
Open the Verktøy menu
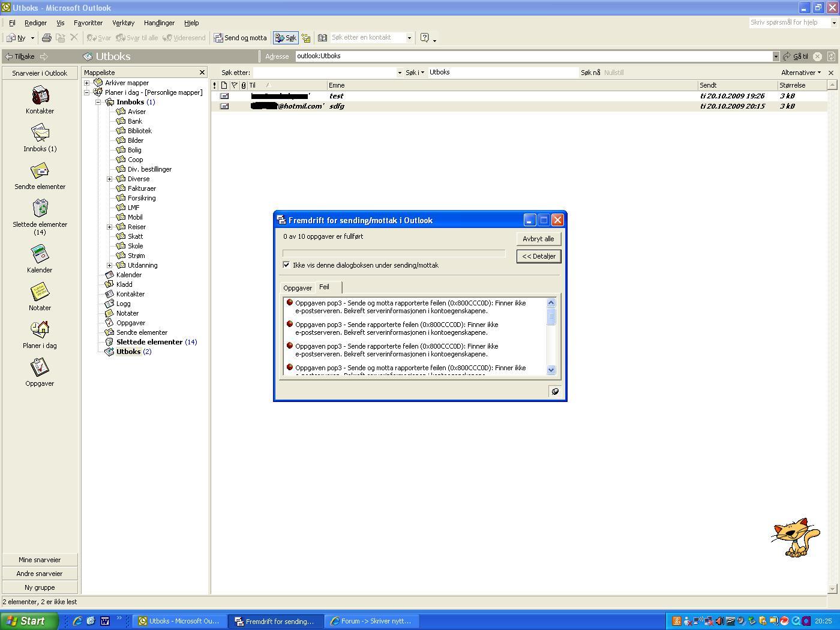123,23
